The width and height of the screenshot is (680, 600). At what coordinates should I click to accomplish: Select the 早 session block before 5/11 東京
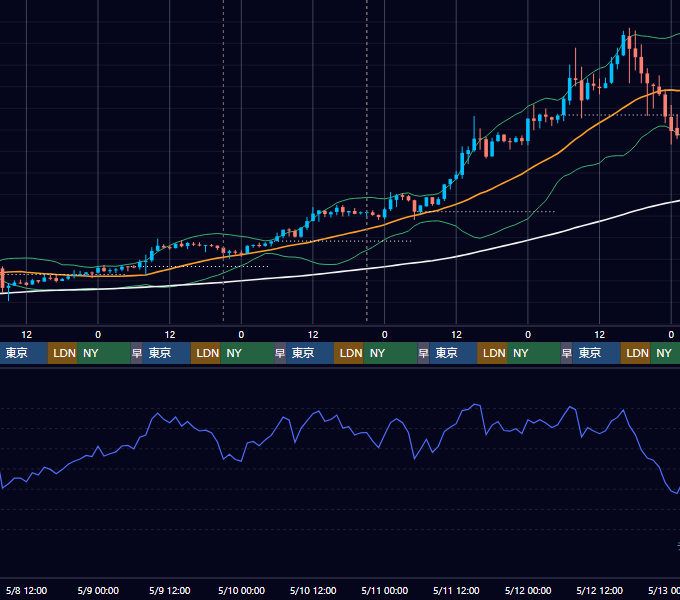tap(423, 353)
